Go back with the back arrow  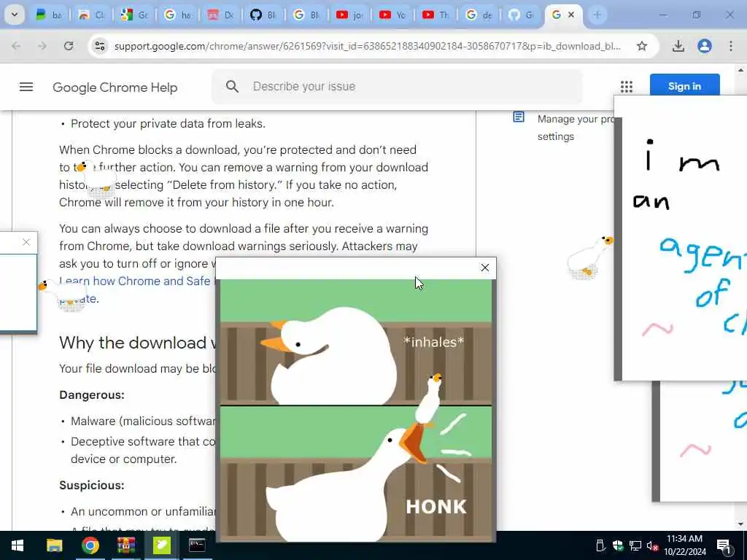pos(16,46)
